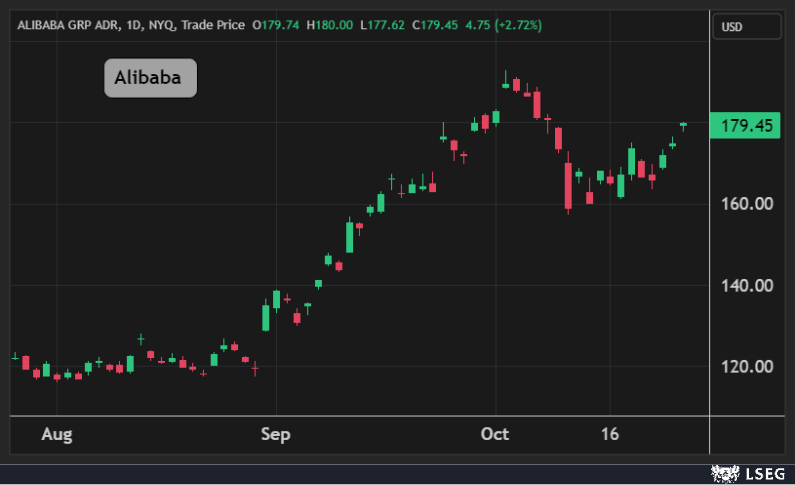Viewport: 795px width, 485px height.
Task: Click the 160.00 price axis label
Action: [x=746, y=204]
